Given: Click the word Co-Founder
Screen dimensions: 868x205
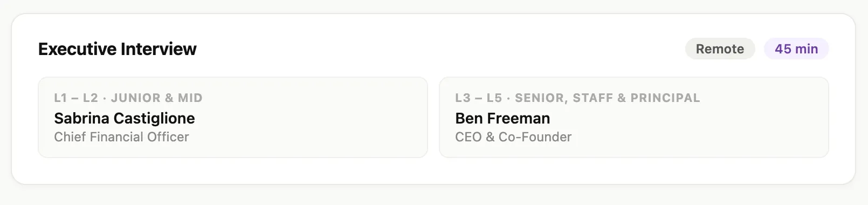Looking at the screenshot, I should click(x=535, y=137).
